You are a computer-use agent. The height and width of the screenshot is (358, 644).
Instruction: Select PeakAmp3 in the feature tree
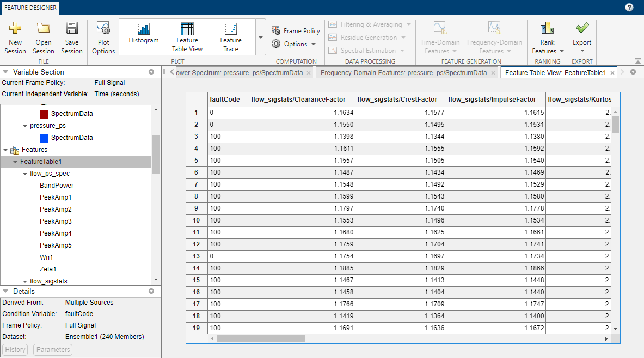(56, 221)
